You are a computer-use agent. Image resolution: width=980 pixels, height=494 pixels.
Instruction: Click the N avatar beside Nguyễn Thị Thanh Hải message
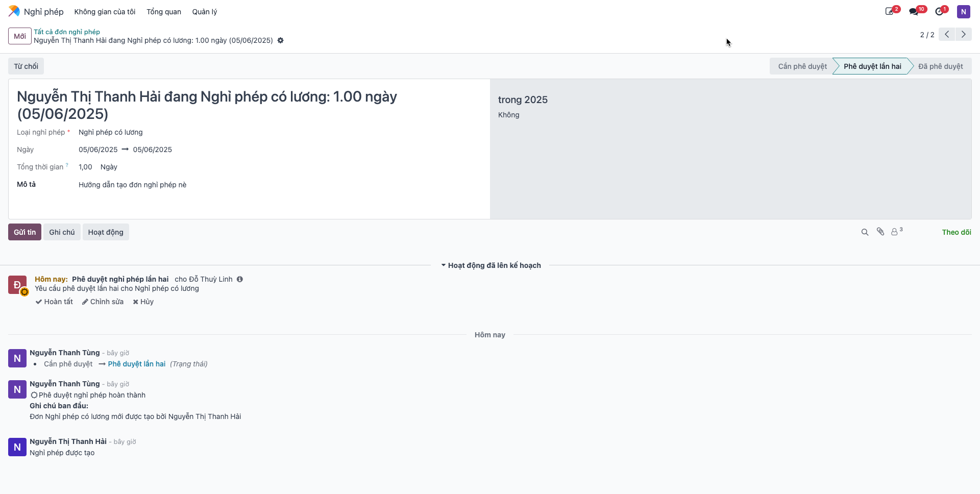pyautogui.click(x=17, y=447)
